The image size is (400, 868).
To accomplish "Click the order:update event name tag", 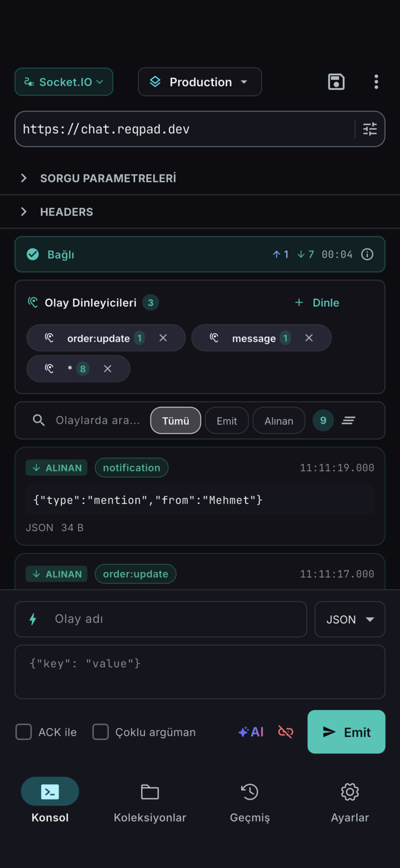I will point(136,574).
